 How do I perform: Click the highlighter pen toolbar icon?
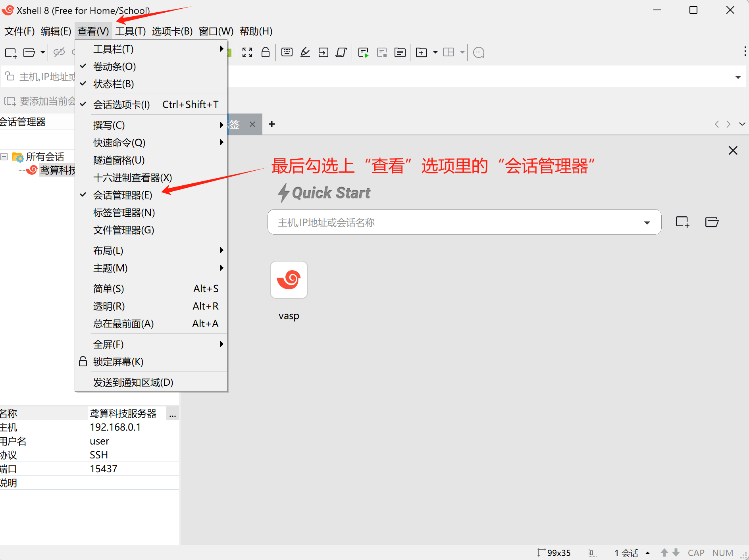point(305,52)
